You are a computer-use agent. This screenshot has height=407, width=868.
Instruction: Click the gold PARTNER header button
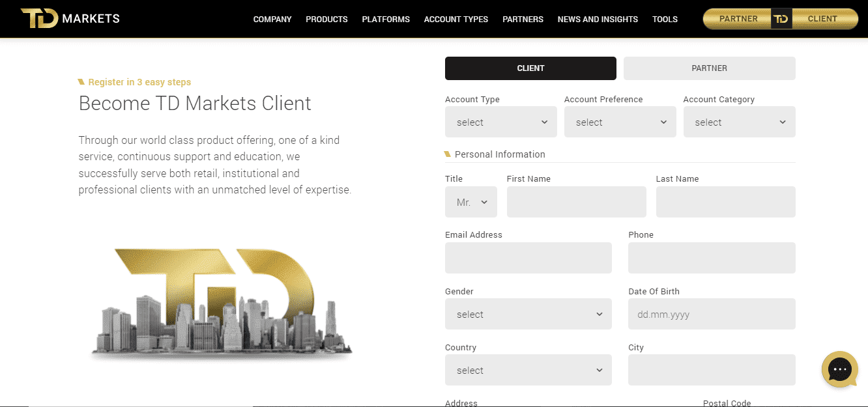pyautogui.click(x=738, y=19)
